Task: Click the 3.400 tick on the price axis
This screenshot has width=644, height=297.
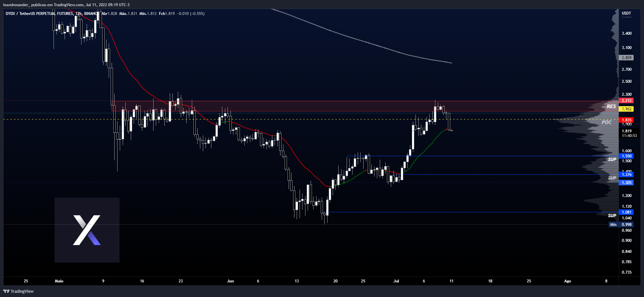Action: tap(627, 33)
